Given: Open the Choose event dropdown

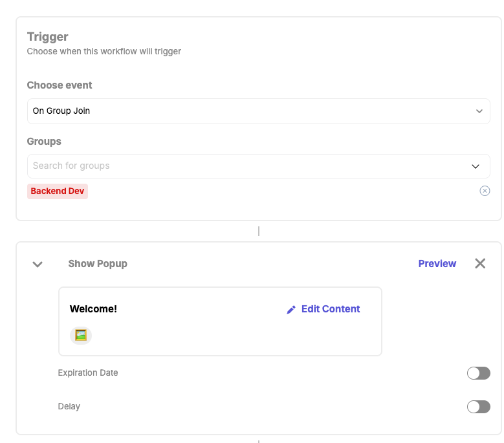Looking at the screenshot, I should [258, 111].
